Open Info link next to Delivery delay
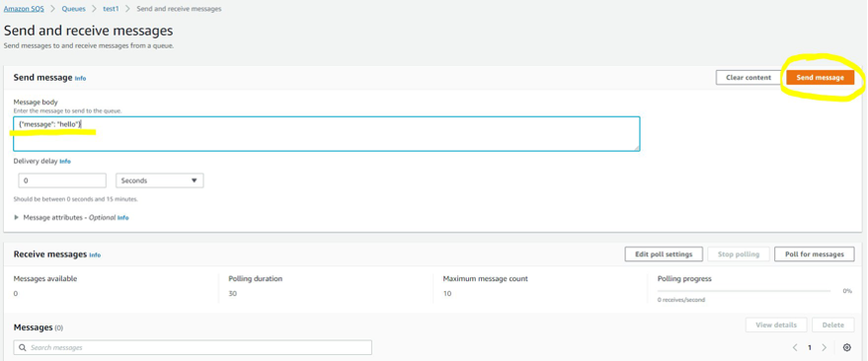 65,162
